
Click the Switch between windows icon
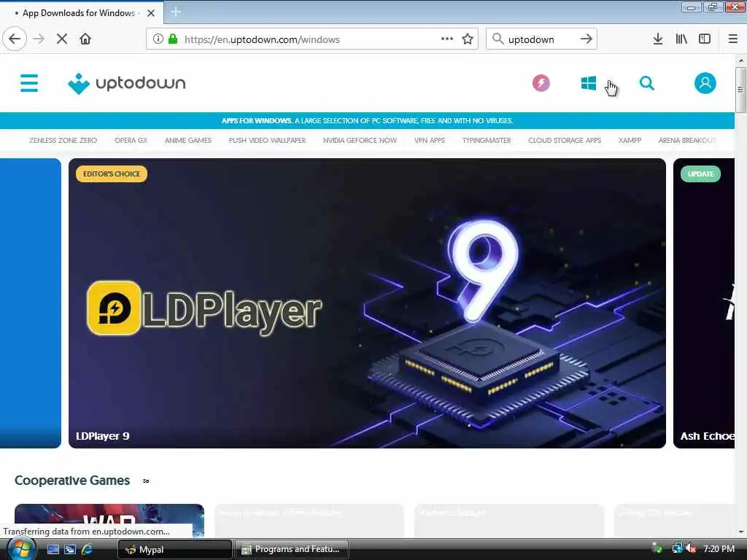(70, 549)
